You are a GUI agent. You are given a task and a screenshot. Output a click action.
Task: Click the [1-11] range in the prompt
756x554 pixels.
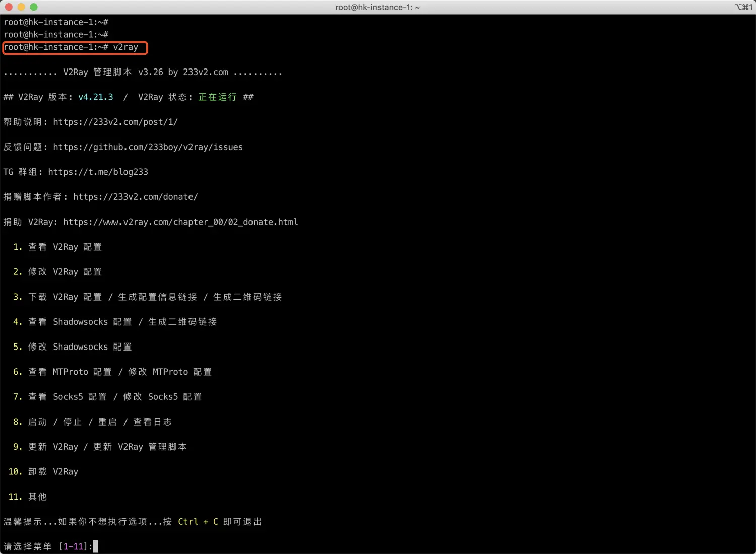coord(74,547)
